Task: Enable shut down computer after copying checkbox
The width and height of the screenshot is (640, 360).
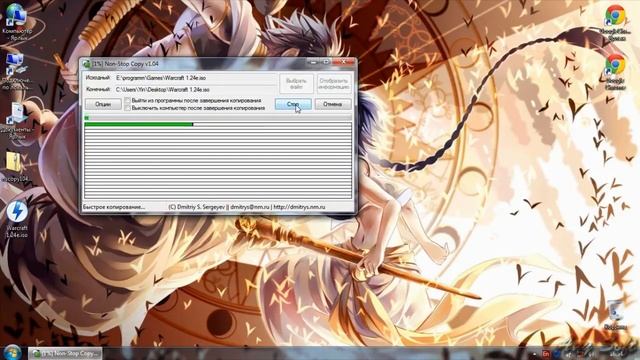Action: (x=127, y=108)
